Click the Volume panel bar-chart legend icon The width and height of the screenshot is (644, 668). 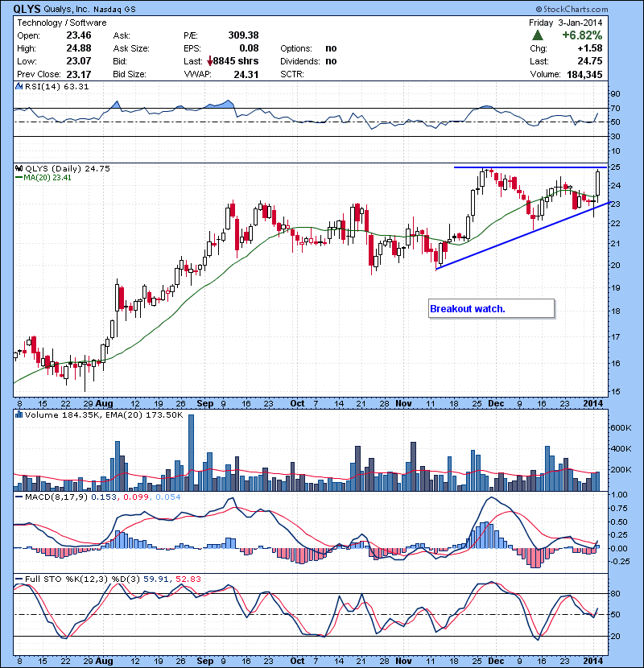click(x=19, y=414)
